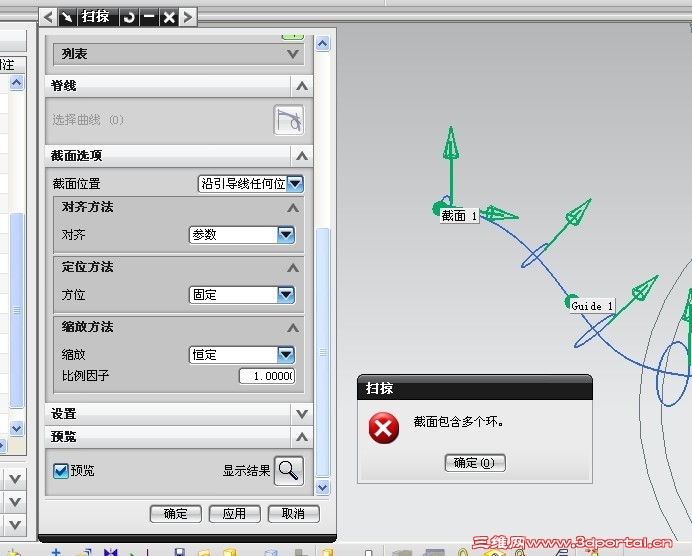Click the Guide 1 label in viewport
The height and width of the screenshot is (556, 692).
[x=592, y=306]
